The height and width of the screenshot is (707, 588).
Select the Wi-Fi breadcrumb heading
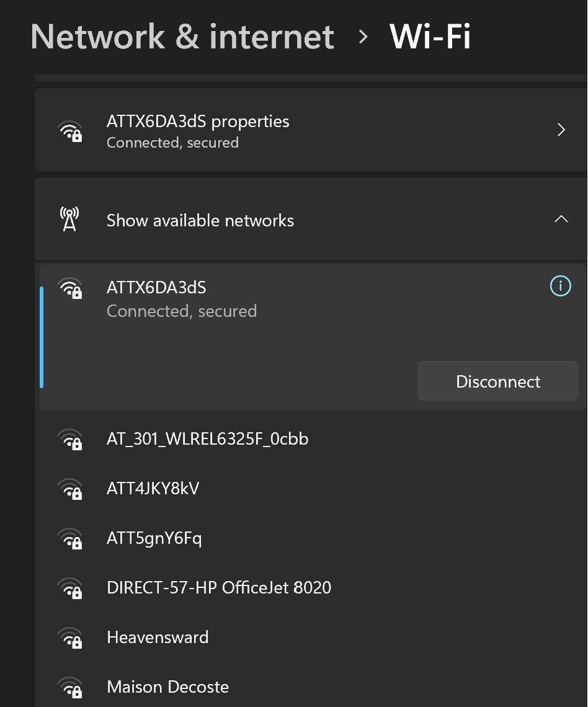[x=430, y=37]
